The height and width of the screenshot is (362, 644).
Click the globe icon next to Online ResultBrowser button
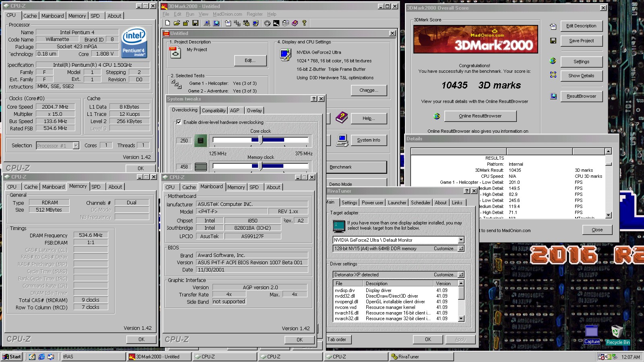point(437,116)
